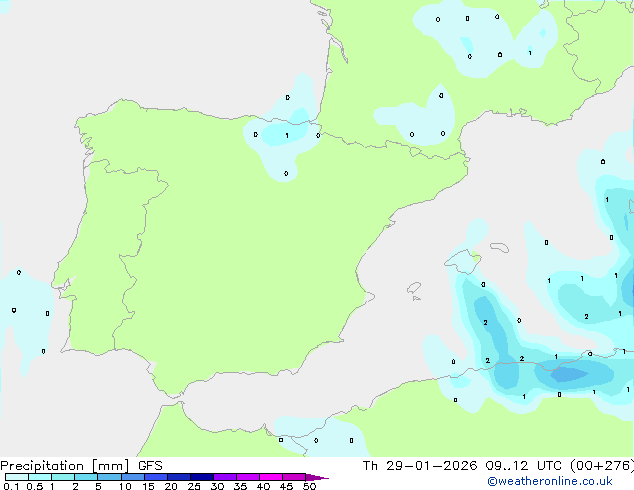The image size is (634, 490).
Task: Click the 'Precipitation [mm]' title label
Action: [65, 466]
